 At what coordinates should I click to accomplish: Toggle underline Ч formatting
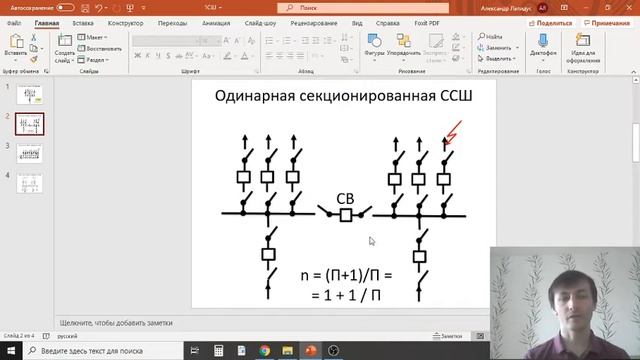tap(158, 56)
